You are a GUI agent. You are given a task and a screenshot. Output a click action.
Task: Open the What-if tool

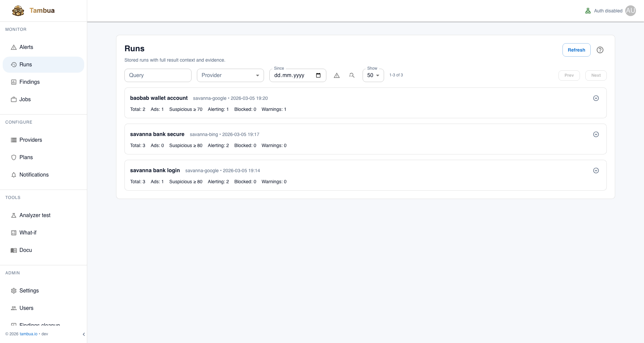click(28, 232)
